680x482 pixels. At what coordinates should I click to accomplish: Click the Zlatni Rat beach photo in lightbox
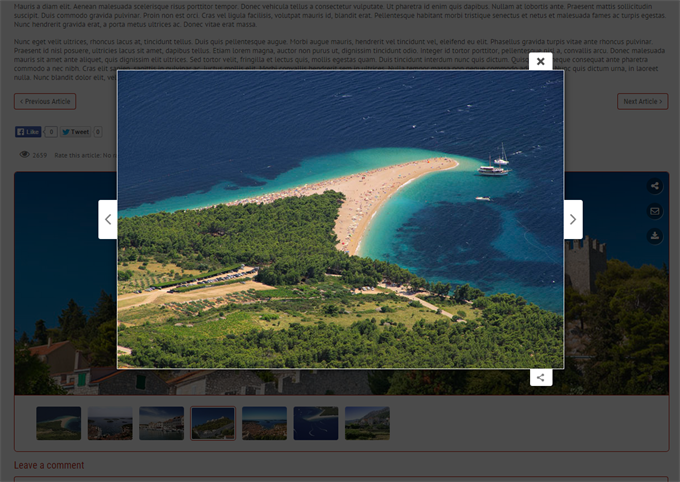click(340, 220)
